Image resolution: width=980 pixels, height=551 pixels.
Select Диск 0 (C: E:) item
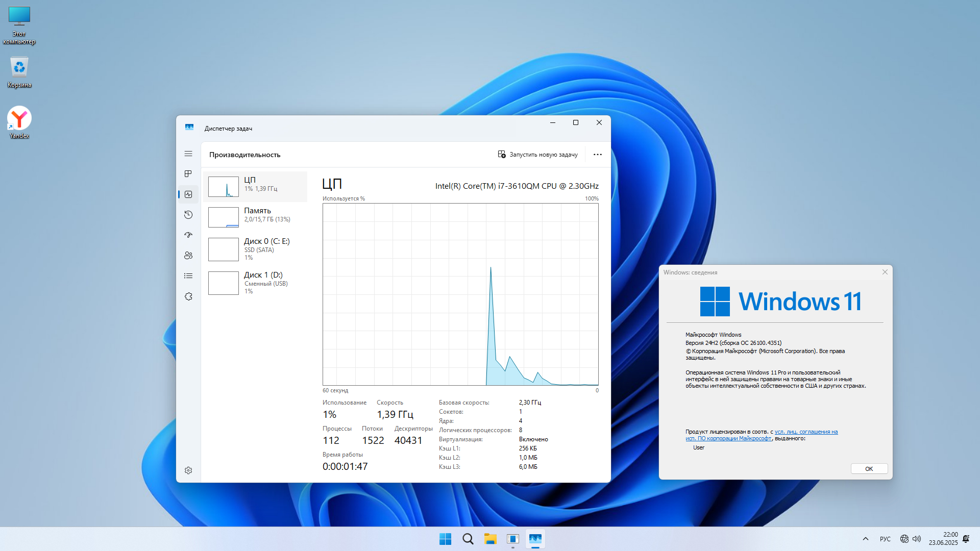255,249
